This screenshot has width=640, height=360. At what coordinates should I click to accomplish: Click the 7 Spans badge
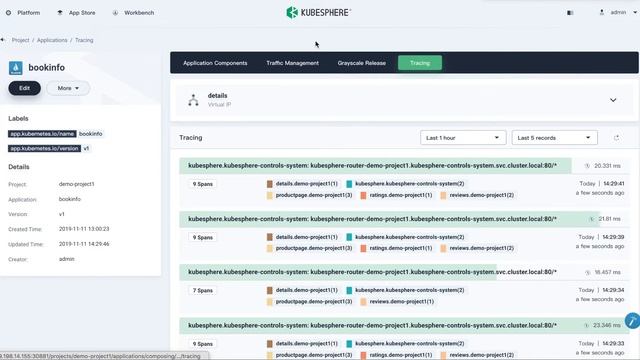click(203, 291)
